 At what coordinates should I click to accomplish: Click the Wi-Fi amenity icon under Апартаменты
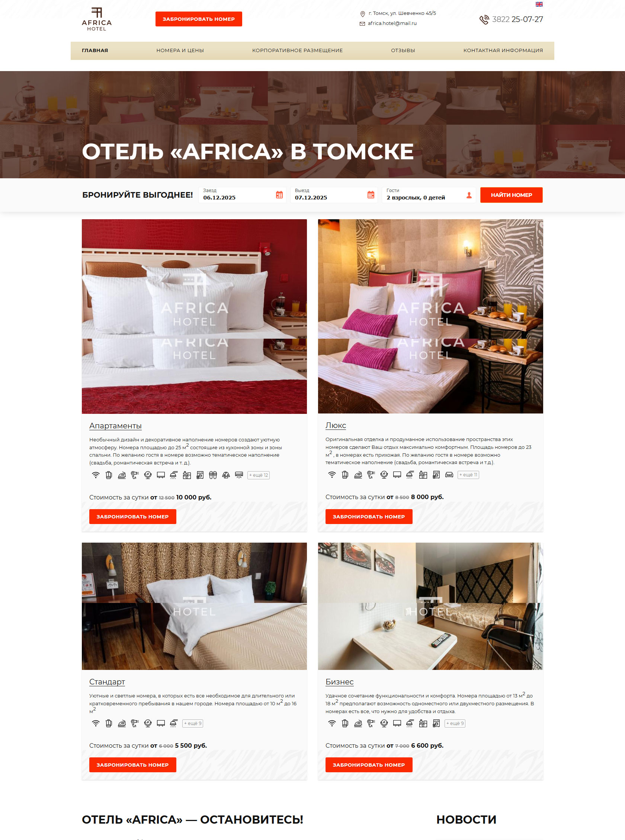pos(96,475)
